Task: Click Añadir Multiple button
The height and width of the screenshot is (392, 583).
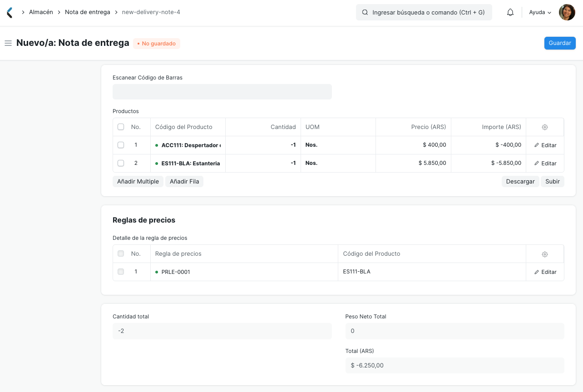Action: [138, 181]
